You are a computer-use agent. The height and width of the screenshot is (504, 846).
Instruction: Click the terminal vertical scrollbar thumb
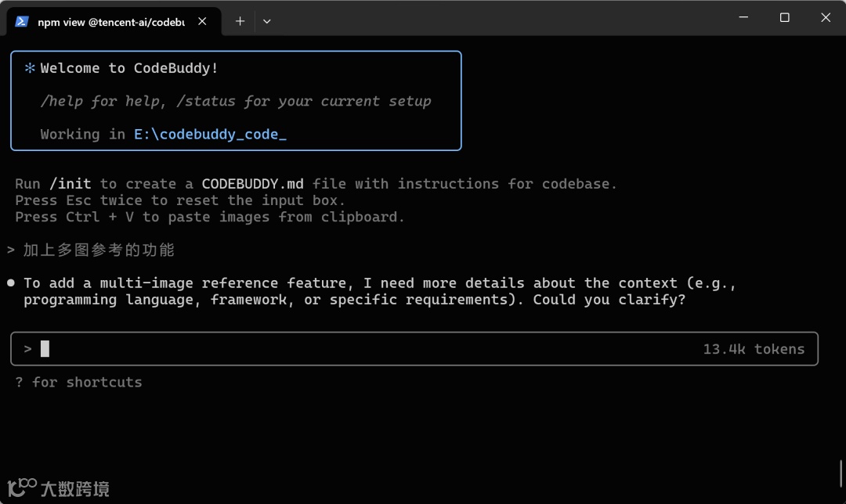coord(841,473)
